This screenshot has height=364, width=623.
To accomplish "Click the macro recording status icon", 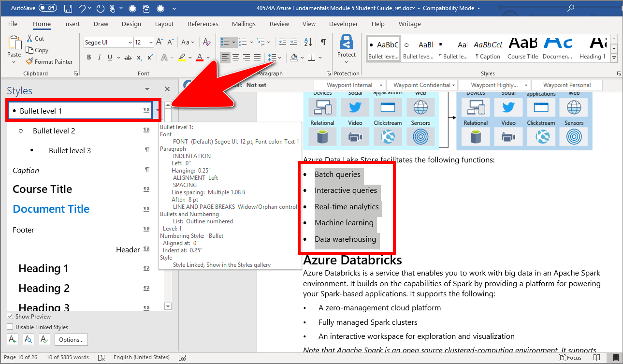I will tap(182, 357).
